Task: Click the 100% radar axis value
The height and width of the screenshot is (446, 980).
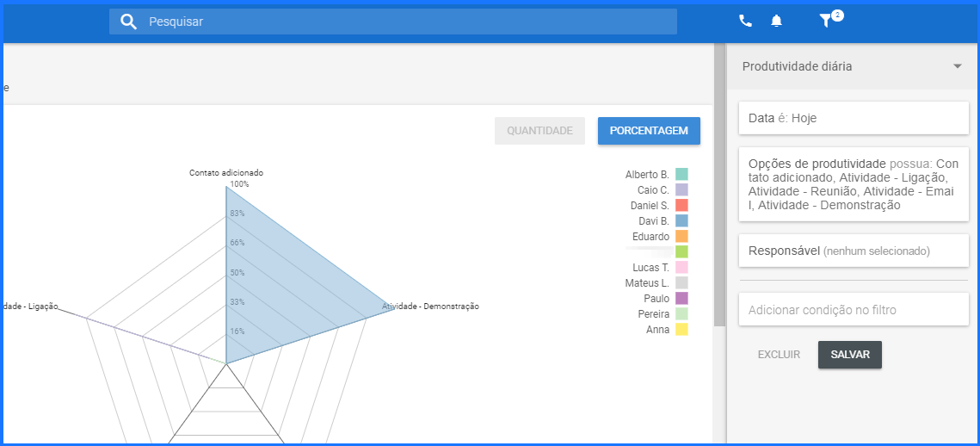Action: click(239, 184)
